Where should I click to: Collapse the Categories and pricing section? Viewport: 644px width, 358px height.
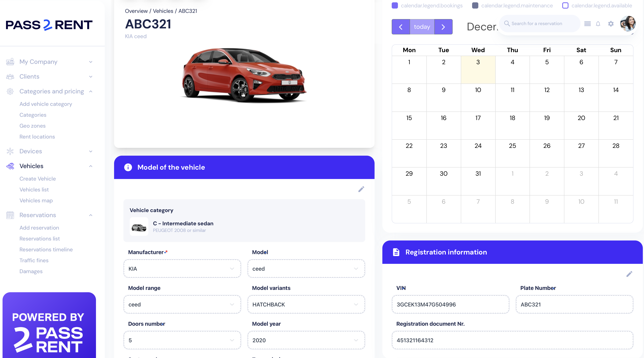pyautogui.click(x=91, y=91)
